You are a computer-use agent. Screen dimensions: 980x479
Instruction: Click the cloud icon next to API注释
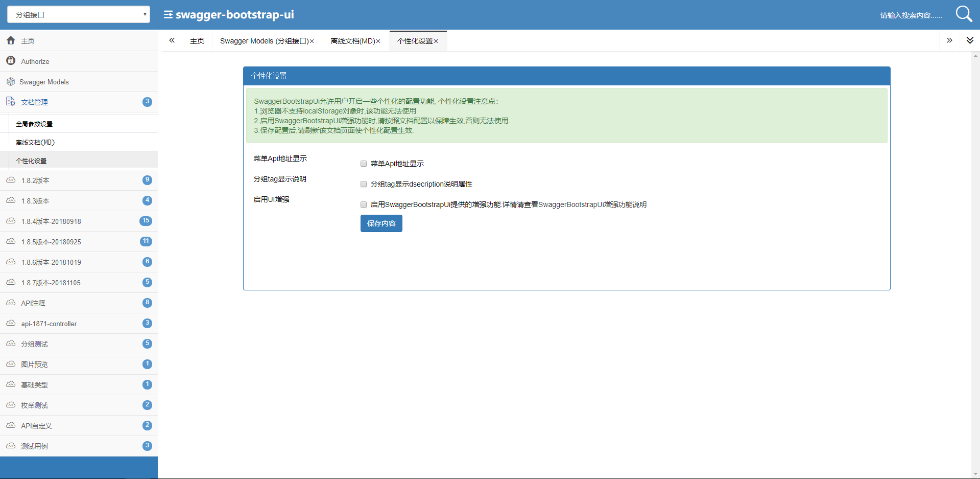pyautogui.click(x=11, y=303)
